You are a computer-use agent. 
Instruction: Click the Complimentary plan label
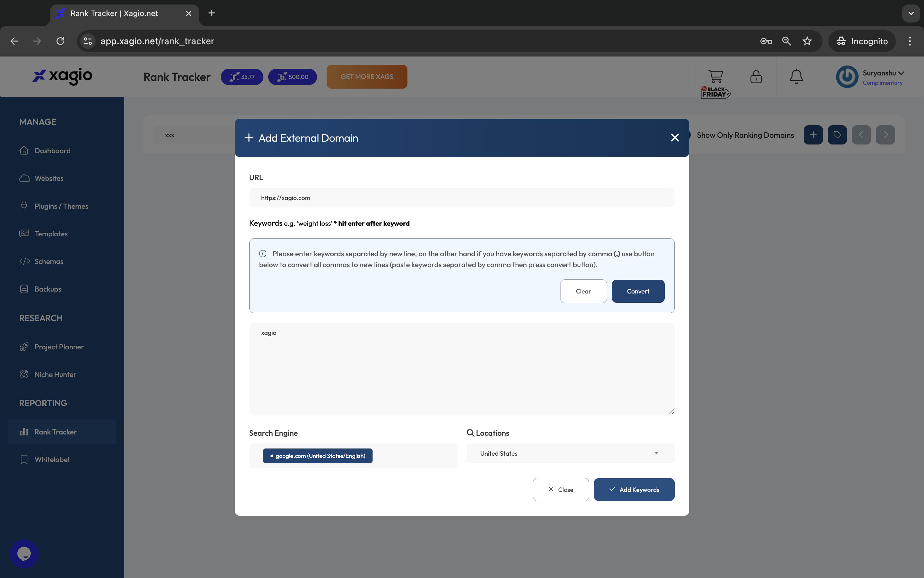(882, 83)
